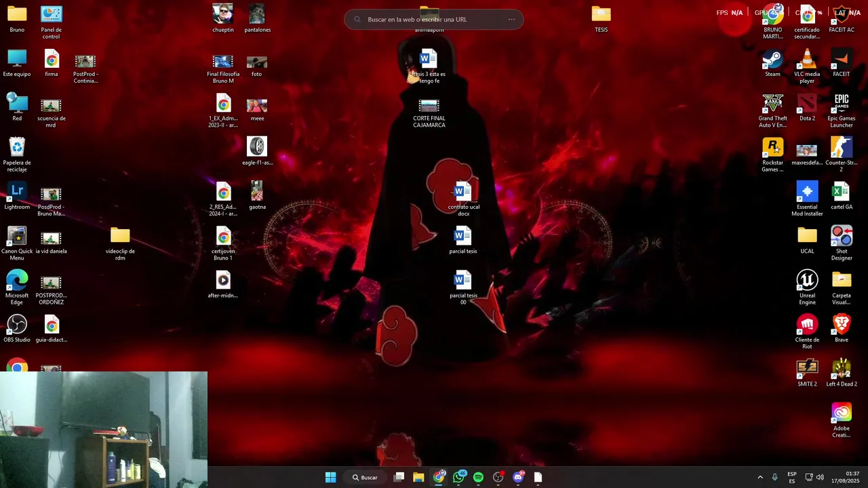Open guia-didact Chrome file

click(52, 329)
